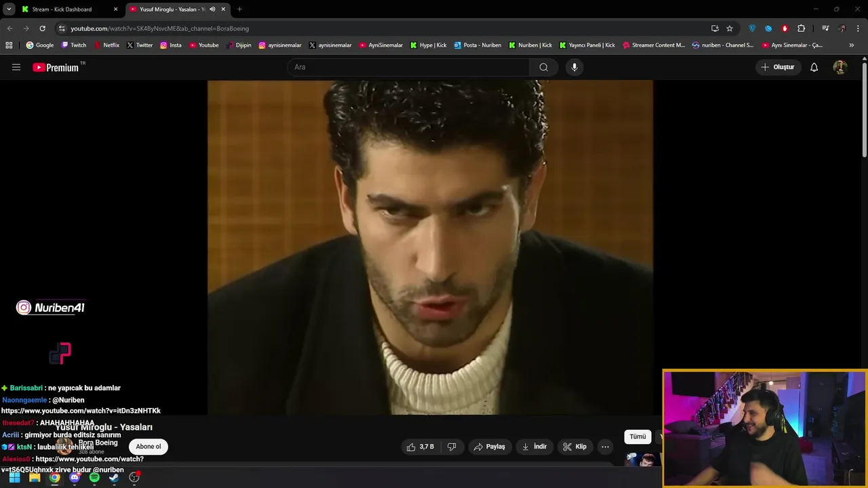Screen dimensions: 868x488
Task: Like the video showing 3,7 B
Action: pyautogui.click(x=420, y=447)
